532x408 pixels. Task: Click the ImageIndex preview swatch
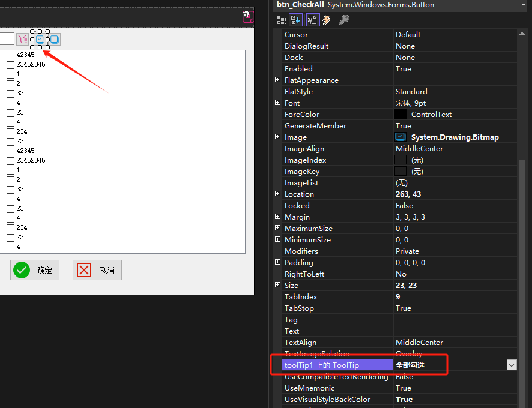[x=401, y=160]
